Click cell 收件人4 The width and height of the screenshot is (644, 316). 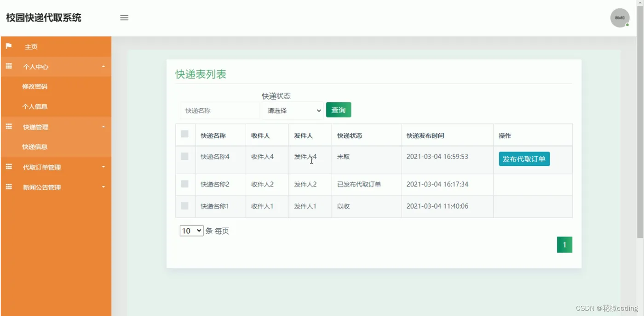[x=262, y=157]
